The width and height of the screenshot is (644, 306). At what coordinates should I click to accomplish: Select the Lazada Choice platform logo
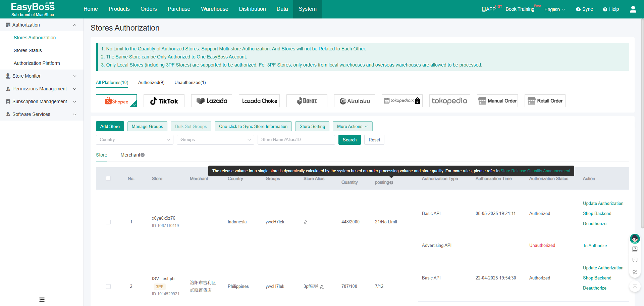coord(259,101)
